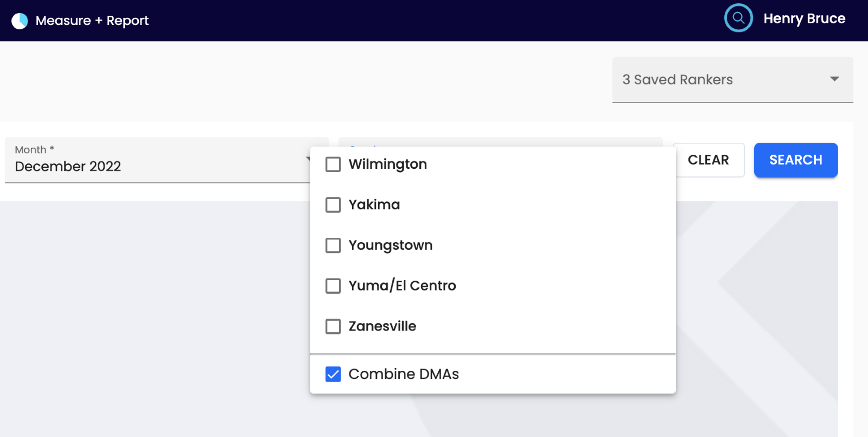Uncheck the Combine DMAs checkbox
The height and width of the screenshot is (437, 868).
pos(333,374)
